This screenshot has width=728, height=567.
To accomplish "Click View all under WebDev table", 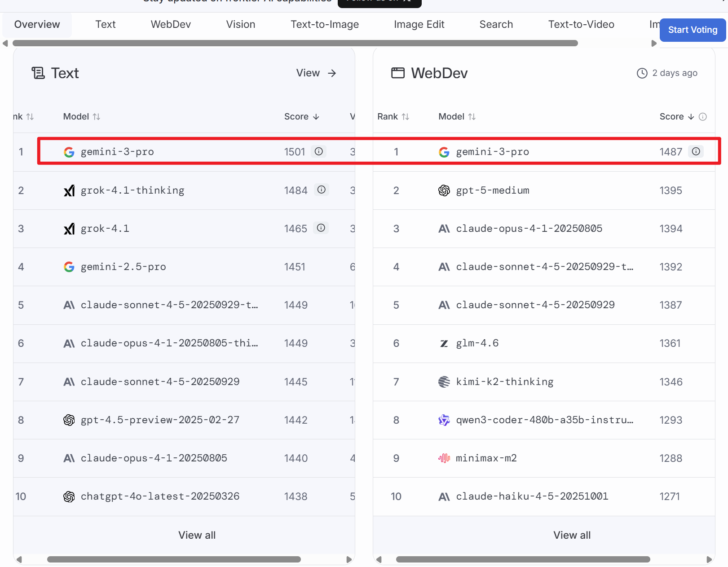I will (572, 535).
